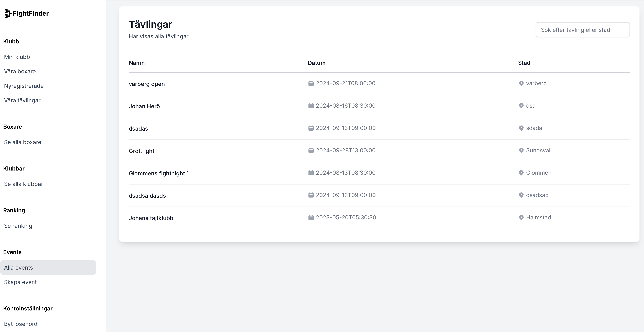Select Se alla boxare
Image resolution: width=644 pixels, height=332 pixels.
click(x=23, y=142)
